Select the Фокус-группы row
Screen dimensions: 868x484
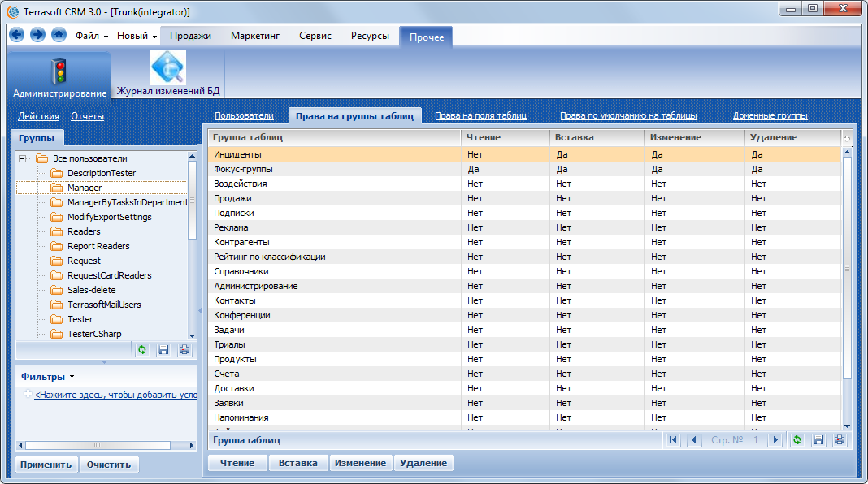click(525, 169)
